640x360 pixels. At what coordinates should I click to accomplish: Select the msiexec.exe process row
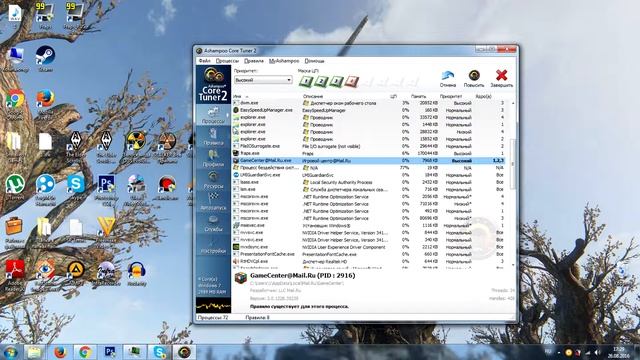(369, 225)
